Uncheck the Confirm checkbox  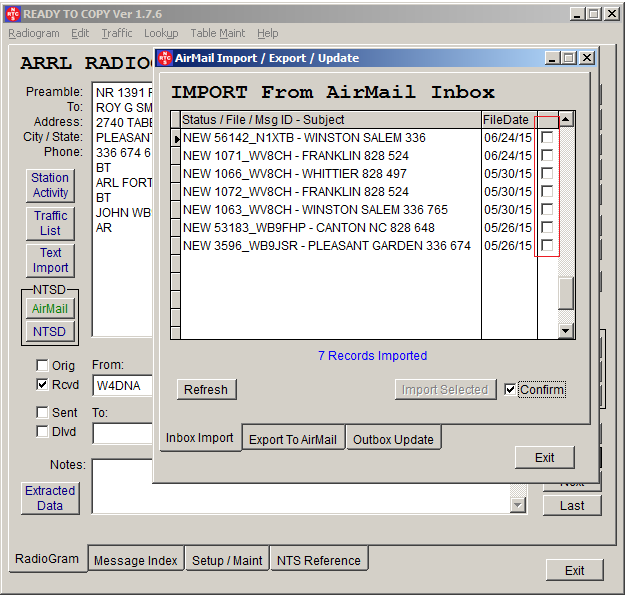coord(510,389)
